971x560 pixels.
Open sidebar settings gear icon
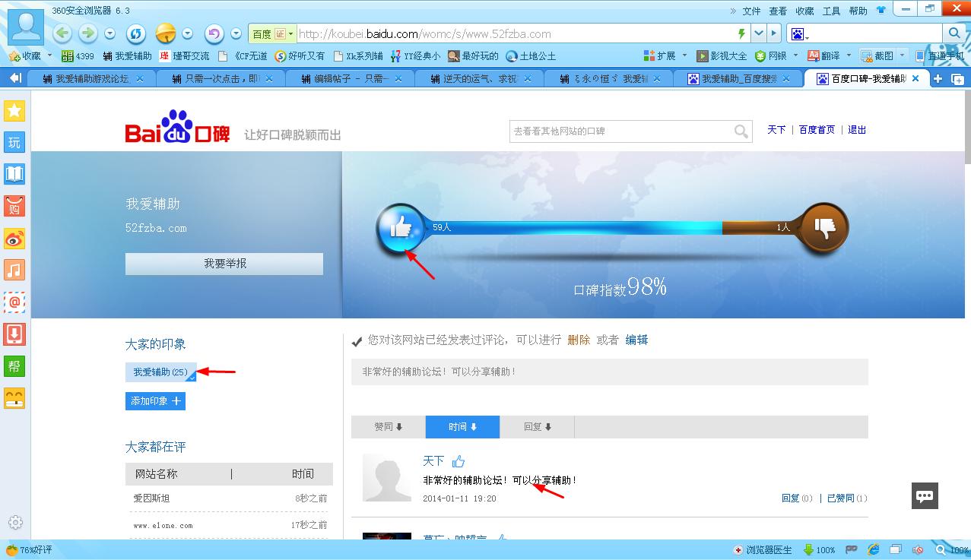[x=15, y=523]
